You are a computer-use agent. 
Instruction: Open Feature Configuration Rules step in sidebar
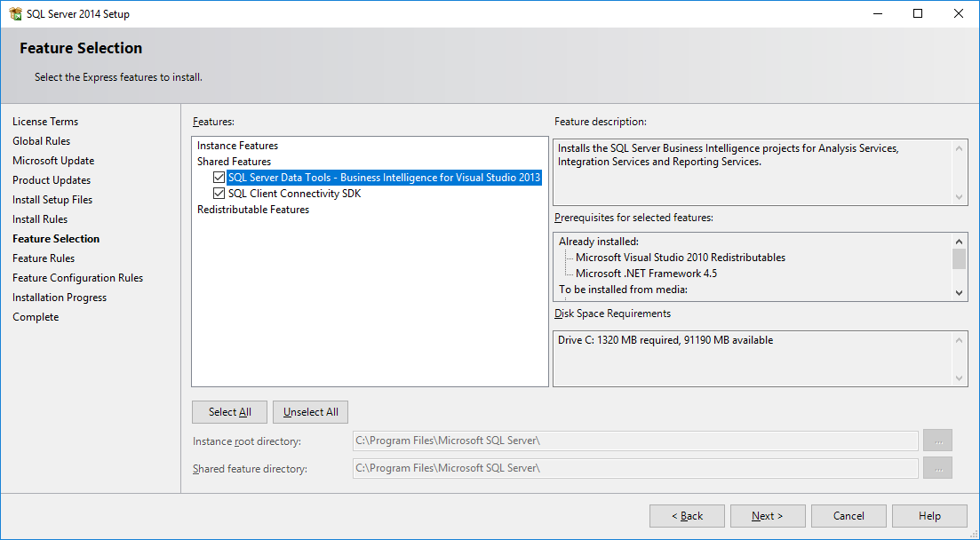pyautogui.click(x=77, y=278)
